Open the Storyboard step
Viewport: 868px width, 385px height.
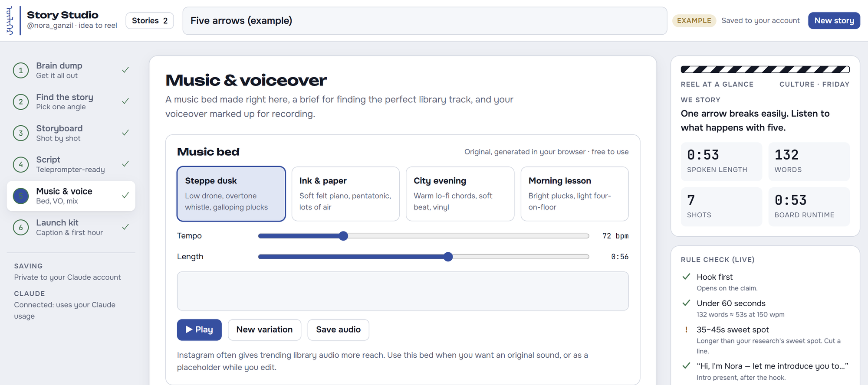coord(71,133)
